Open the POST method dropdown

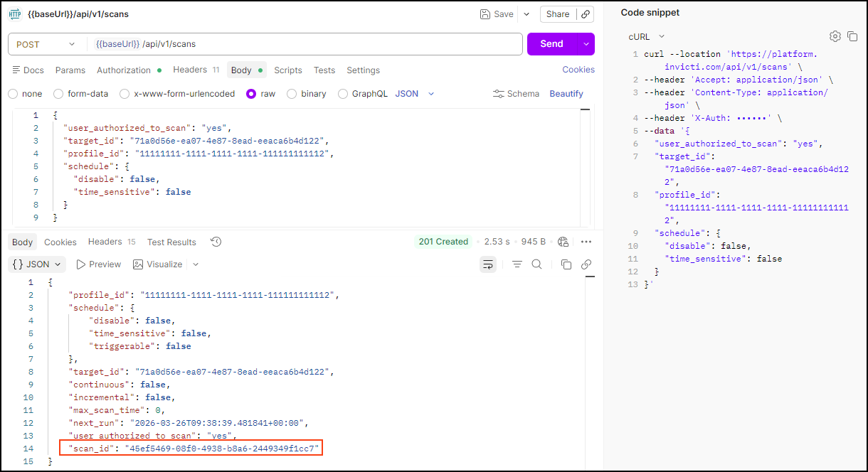click(46, 44)
